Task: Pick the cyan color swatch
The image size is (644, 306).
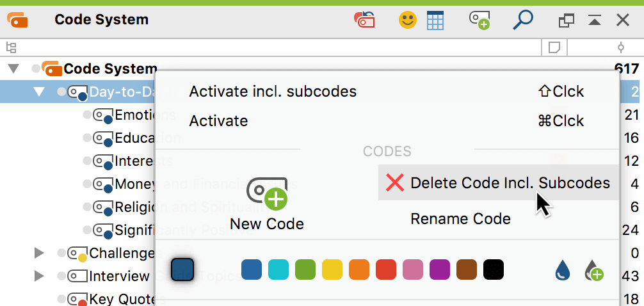Action: pyautogui.click(x=278, y=270)
